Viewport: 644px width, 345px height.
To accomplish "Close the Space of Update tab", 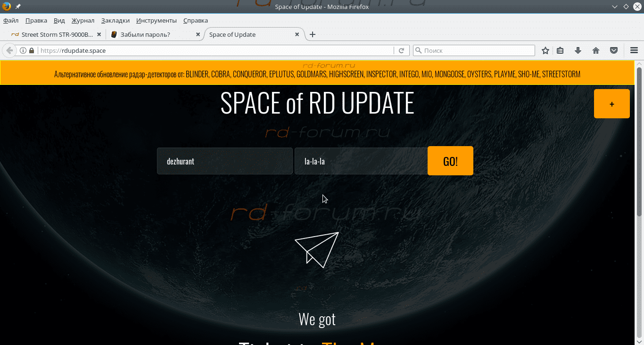I will click(297, 34).
